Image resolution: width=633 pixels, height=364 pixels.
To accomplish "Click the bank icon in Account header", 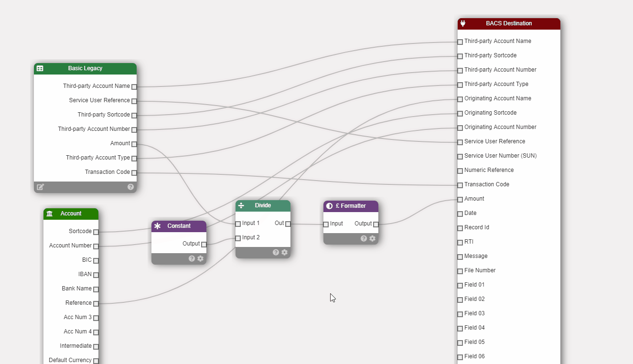I will [50, 214].
